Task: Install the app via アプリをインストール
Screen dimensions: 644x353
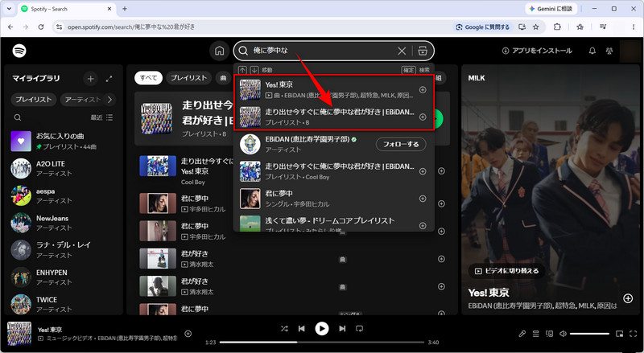Action: pos(537,51)
